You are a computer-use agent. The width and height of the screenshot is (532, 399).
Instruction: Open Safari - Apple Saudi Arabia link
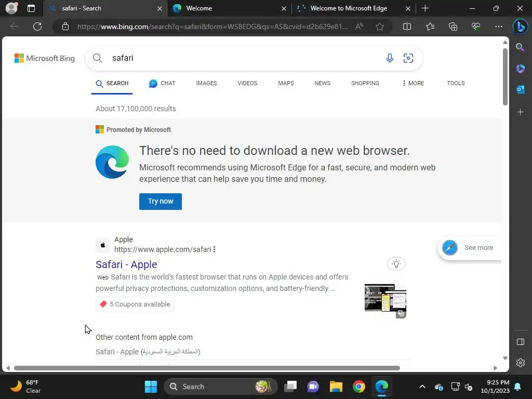click(x=148, y=352)
